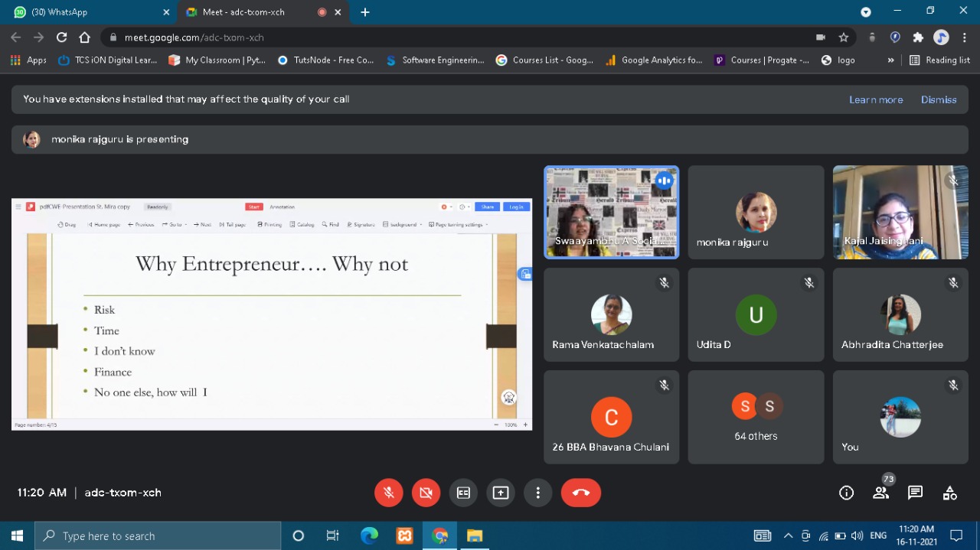Click the Windows taskbar search box
The width and height of the screenshot is (980, 550).
(158, 536)
